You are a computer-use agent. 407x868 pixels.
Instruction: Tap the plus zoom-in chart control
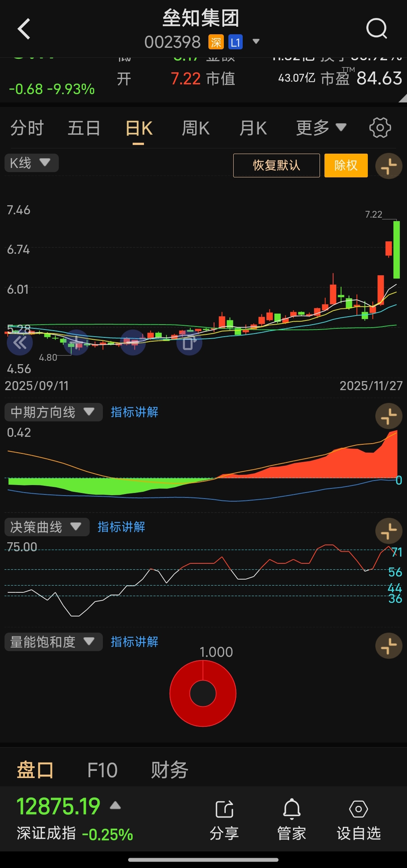76,343
